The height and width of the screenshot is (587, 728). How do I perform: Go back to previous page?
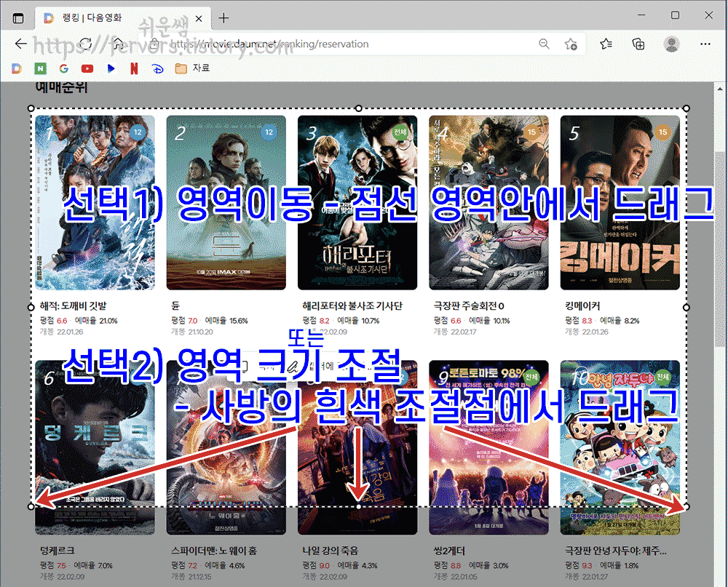coord(21,44)
